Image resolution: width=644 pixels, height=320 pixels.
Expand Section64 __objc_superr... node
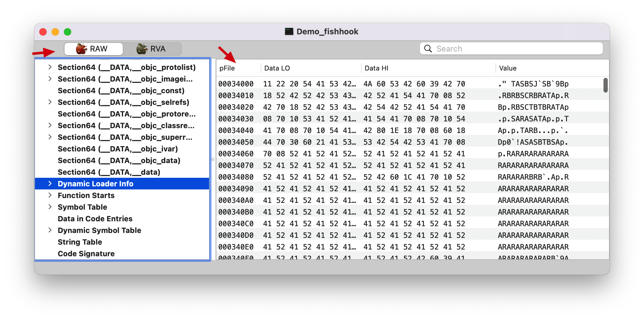coord(50,137)
